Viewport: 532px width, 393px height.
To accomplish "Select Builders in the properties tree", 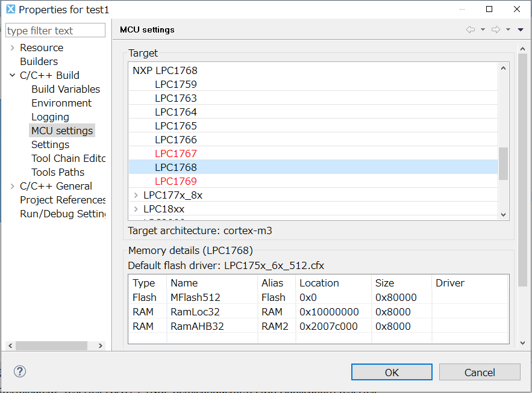I will pyautogui.click(x=39, y=61).
